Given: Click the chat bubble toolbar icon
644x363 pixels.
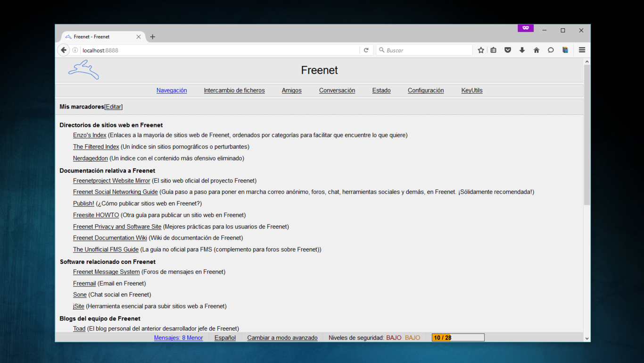Looking at the screenshot, I should coord(551,50).
